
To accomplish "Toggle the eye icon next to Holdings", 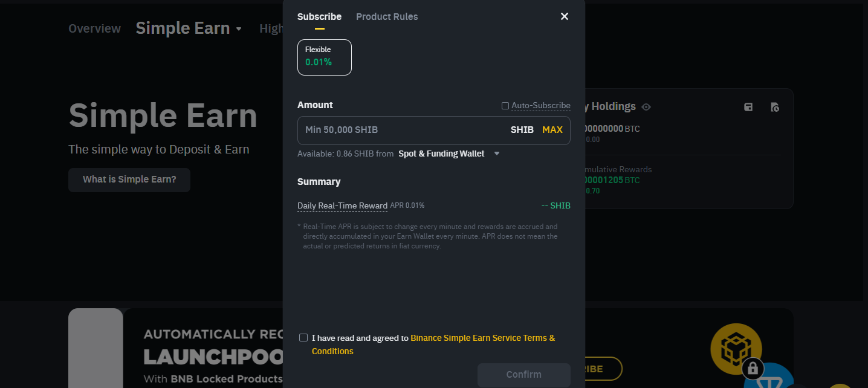I will point(646,107).
